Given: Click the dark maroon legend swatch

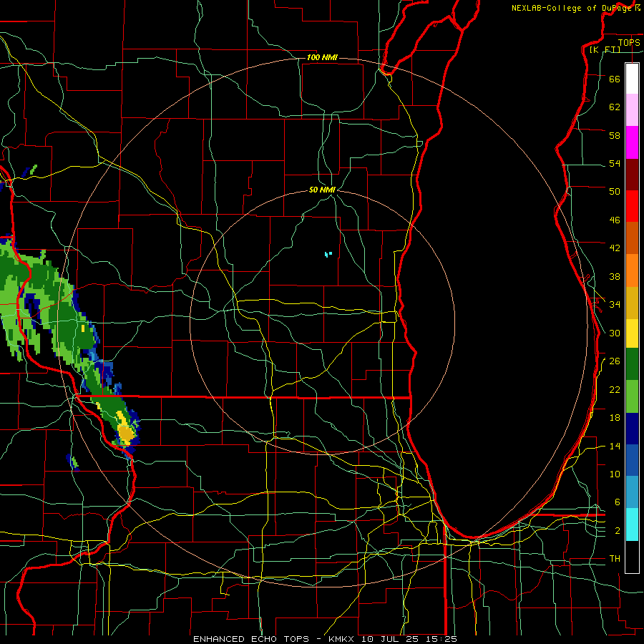Looking at the screenshot, I should coord(632,175).
